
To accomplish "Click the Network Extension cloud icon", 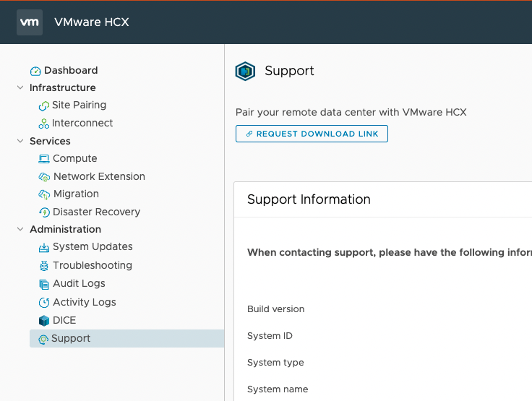I will tap(44, 177).
